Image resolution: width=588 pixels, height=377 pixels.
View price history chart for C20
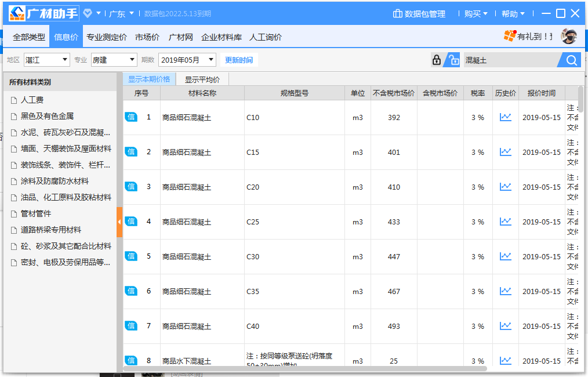tap(505, 187)
